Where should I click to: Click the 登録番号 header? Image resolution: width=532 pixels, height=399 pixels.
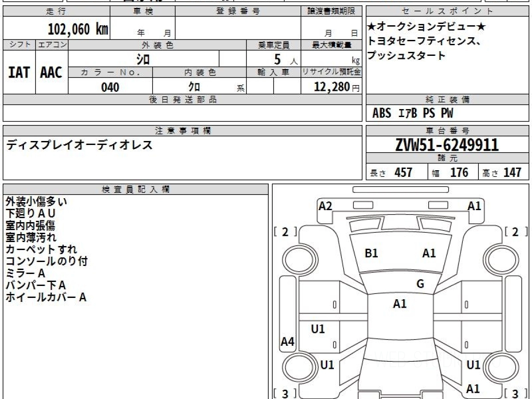238,11
